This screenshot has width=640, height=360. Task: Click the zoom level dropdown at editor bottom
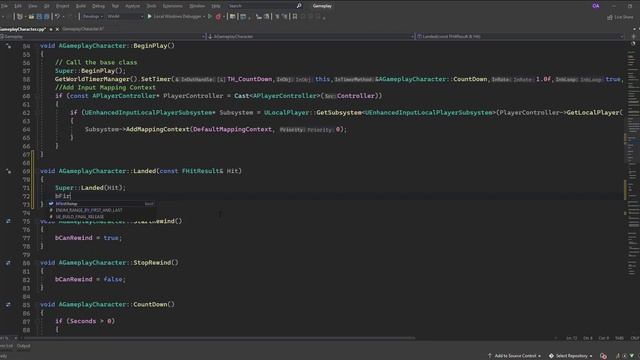pyautogui.click(x=9, y=338)
